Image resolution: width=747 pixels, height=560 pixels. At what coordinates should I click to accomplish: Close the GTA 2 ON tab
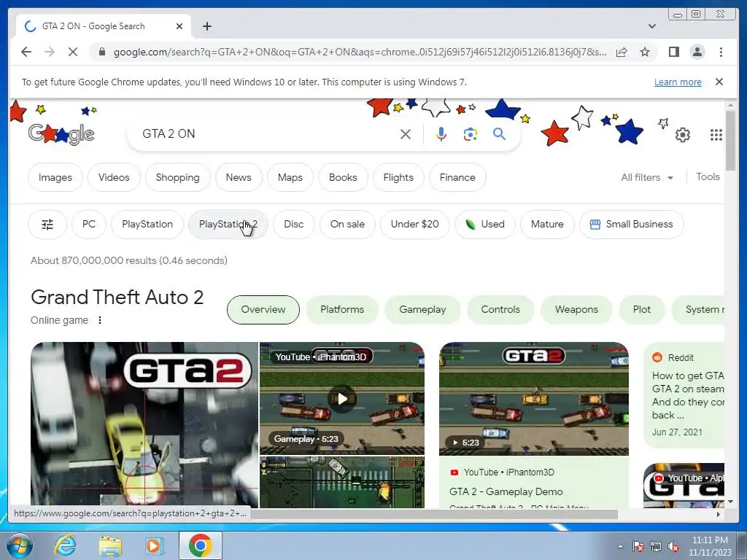[179, 26]
